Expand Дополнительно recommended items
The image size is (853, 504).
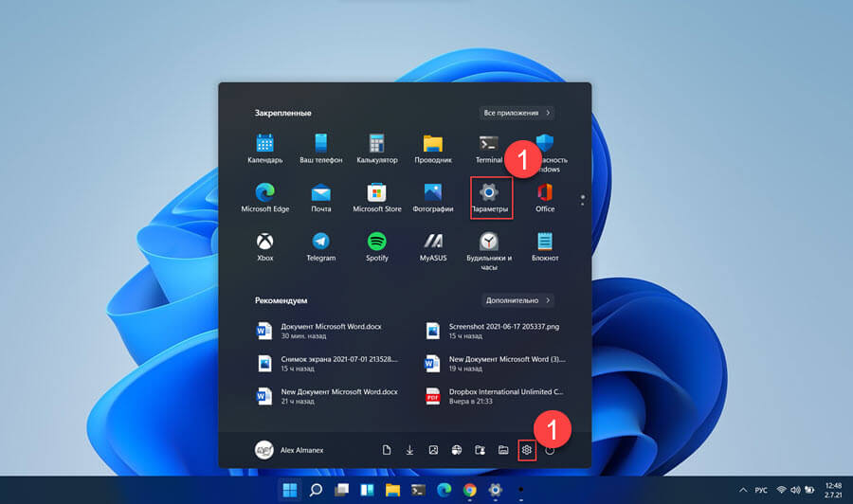[x=517, y=300]
